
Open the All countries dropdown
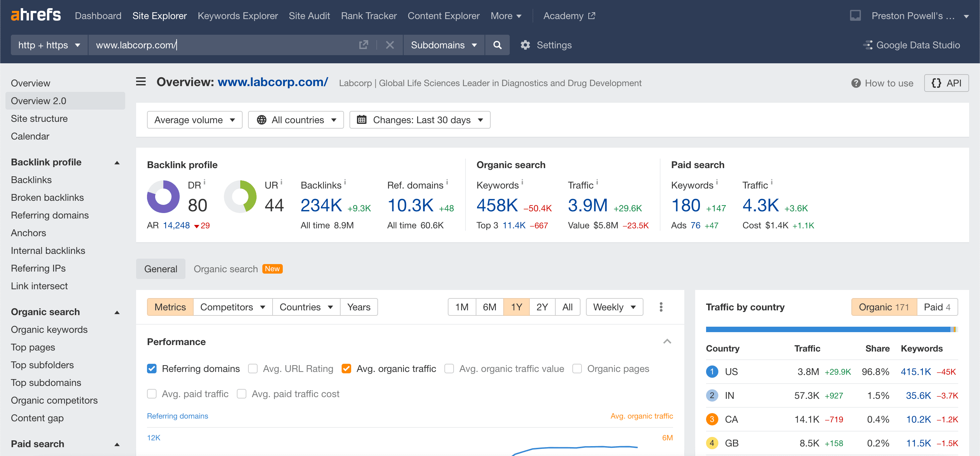coord(296,120)
